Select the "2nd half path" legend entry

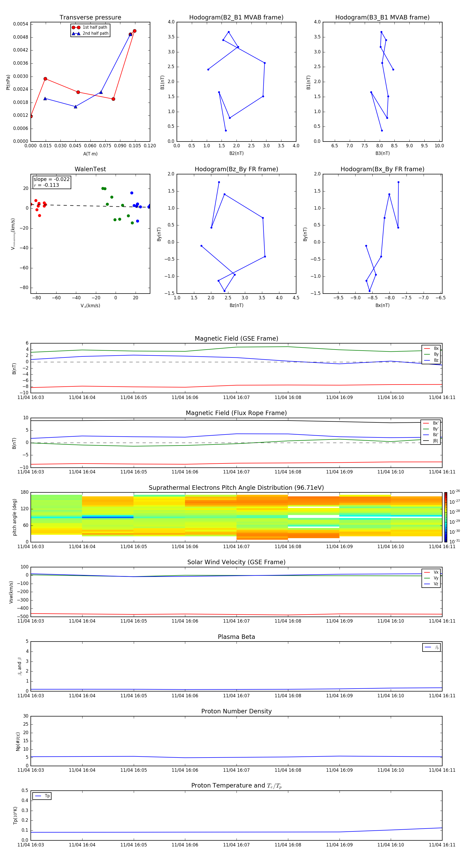[x=90, y=33]
